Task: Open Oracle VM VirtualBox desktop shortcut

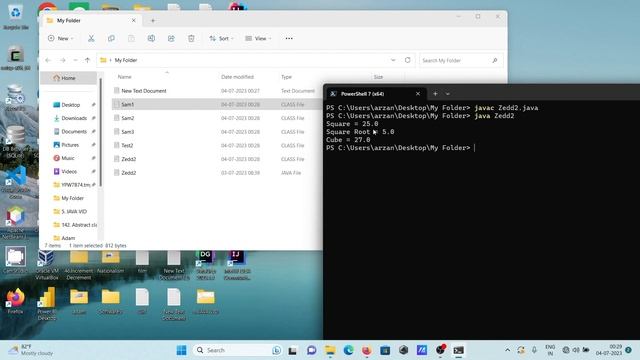Action: [x=47, y=264]
